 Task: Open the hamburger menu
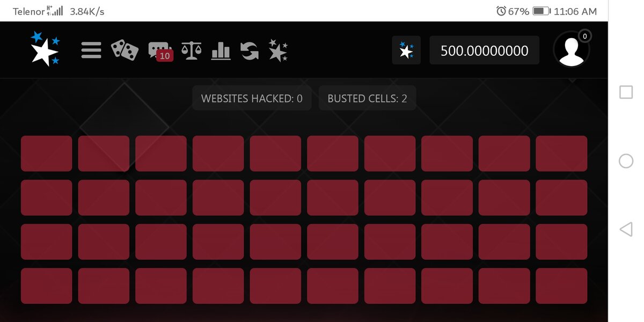91,50
